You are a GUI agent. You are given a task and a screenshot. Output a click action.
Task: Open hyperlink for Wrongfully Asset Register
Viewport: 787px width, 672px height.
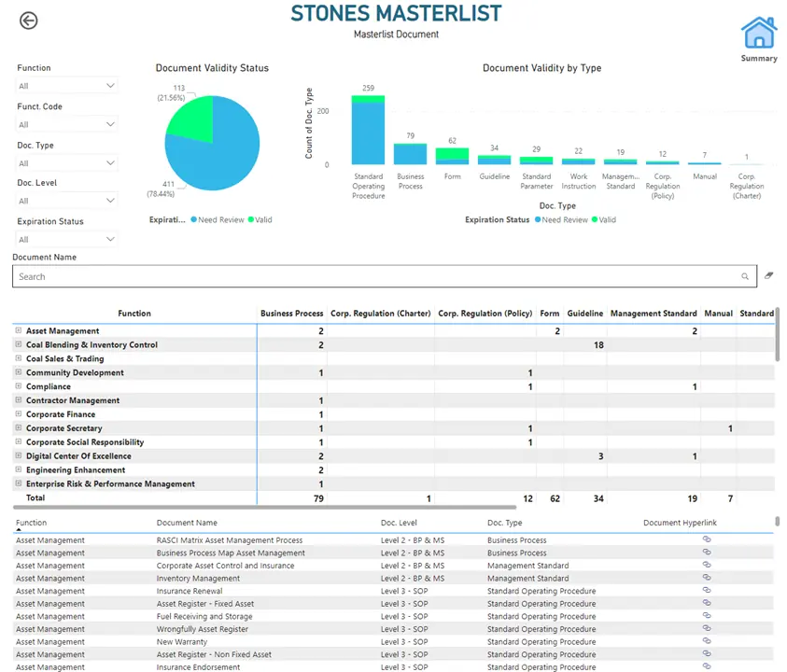tap(706, 628)
